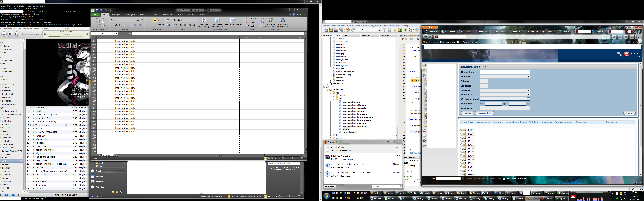Uncheck the Nintendon't track checkbox
The height and width of the screenshot is (201, 644).
[33, 139]
